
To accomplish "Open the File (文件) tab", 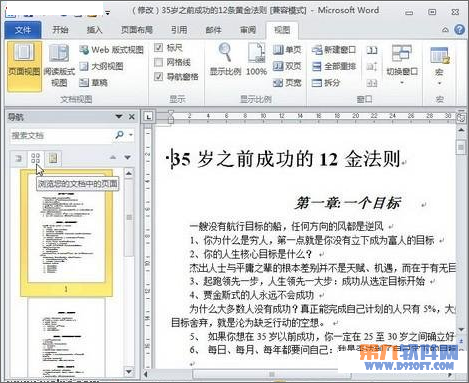I will (x=23, y=30).
